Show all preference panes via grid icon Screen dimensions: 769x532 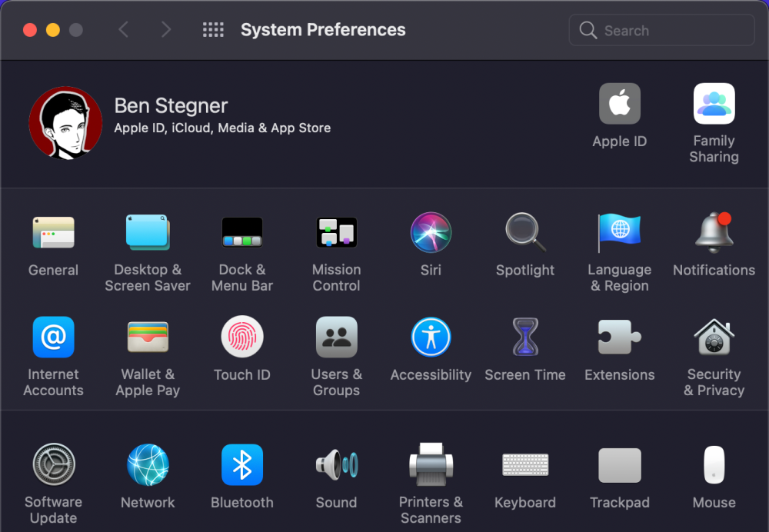tap(213, 30)
